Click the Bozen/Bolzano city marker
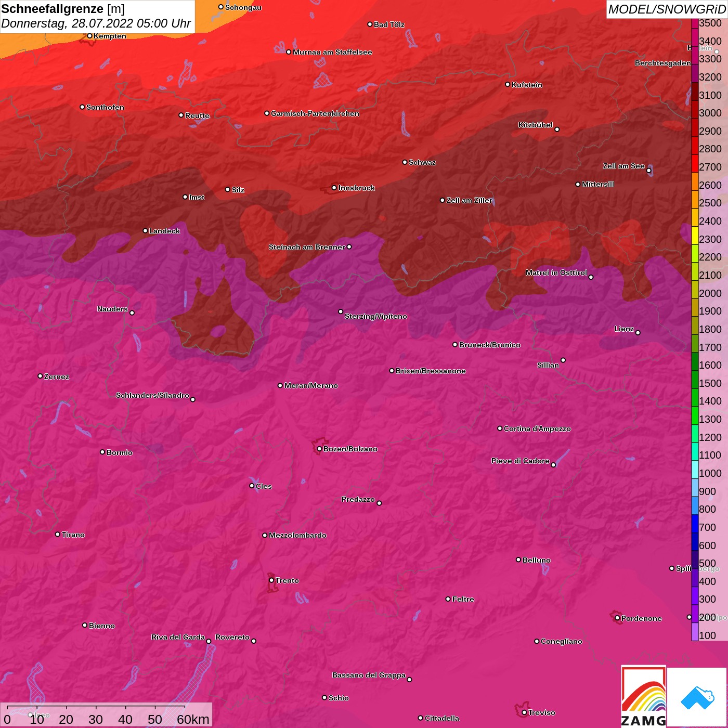 coord(319,449)
